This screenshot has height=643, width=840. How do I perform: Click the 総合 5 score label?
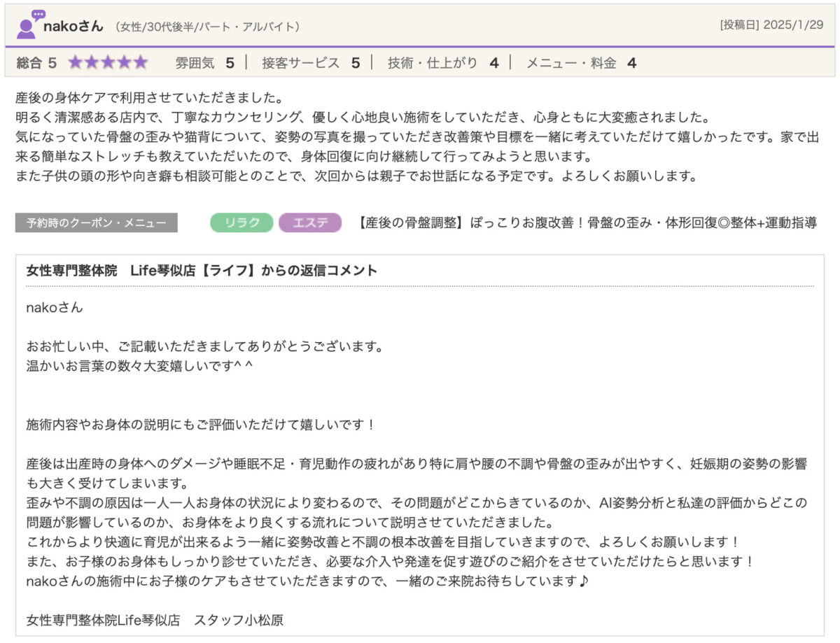(36, 63)
